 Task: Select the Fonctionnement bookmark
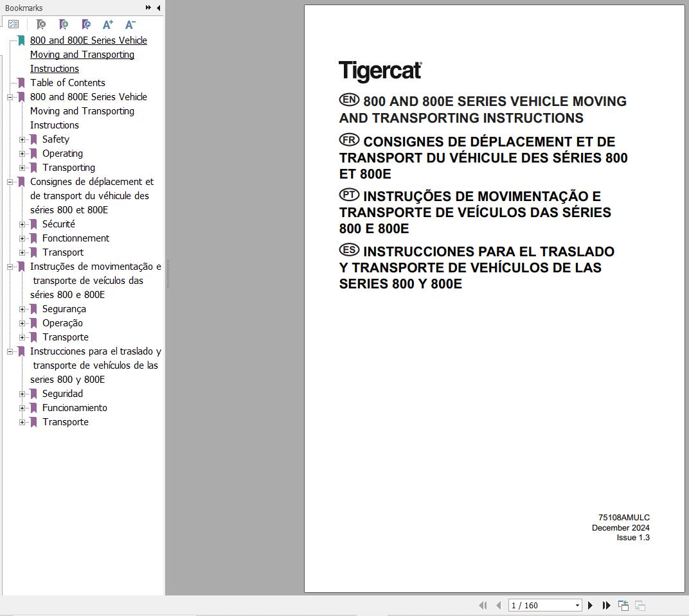tap(76, 238)
